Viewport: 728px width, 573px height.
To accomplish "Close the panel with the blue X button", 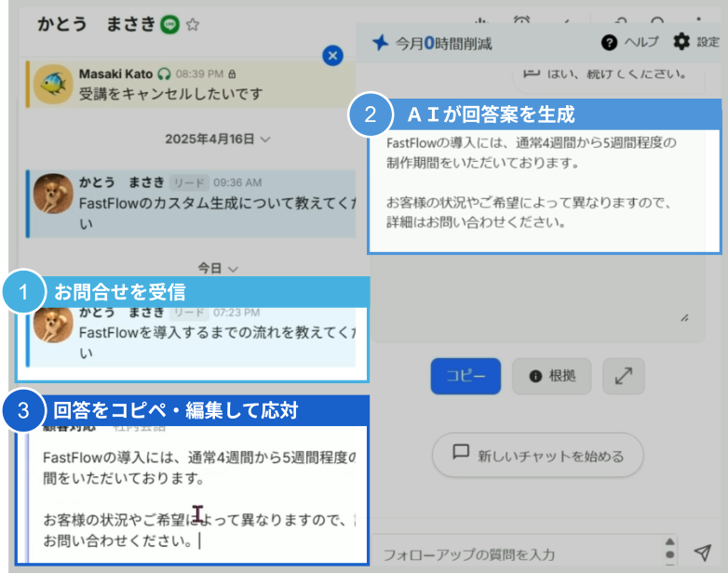I will (332, 57).
